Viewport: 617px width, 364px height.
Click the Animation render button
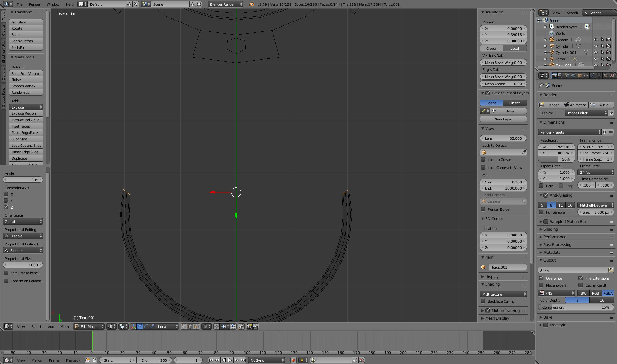pyautogui.click(x=576, y=105)
